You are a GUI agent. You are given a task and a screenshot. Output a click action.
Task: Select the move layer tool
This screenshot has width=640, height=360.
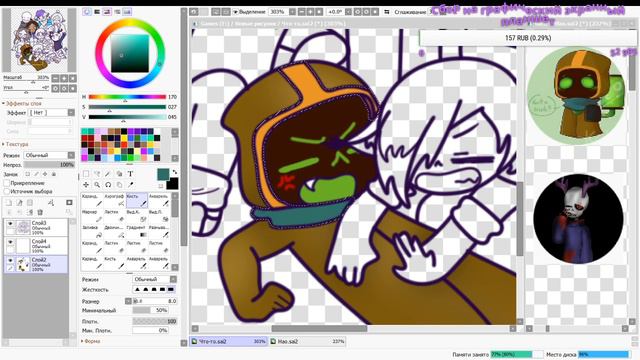coord(86,184)
